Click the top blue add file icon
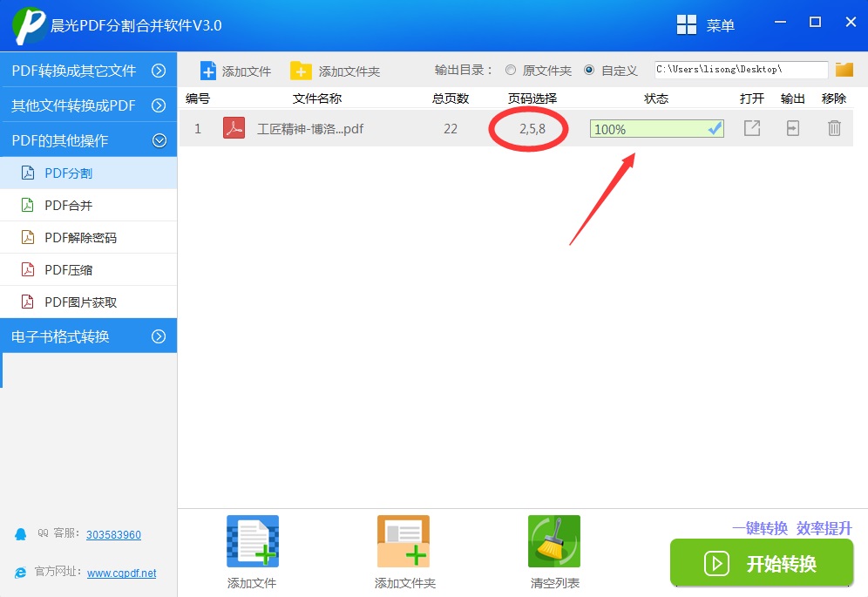868x597 pixels. (208, 71)
